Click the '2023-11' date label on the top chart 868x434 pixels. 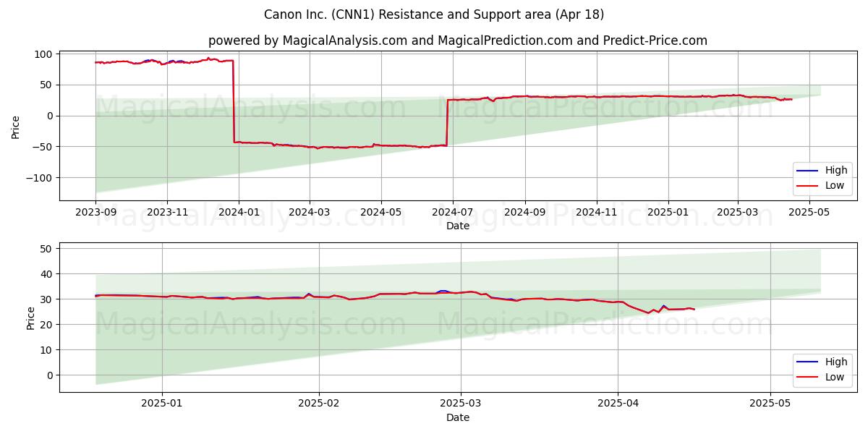[x=167, y=213]
